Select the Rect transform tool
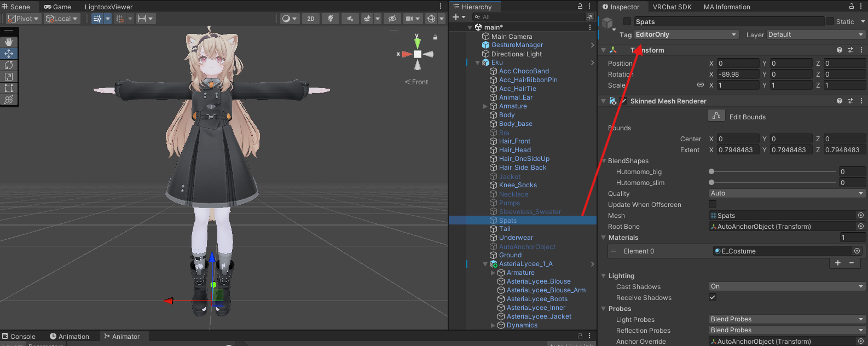 9,88
